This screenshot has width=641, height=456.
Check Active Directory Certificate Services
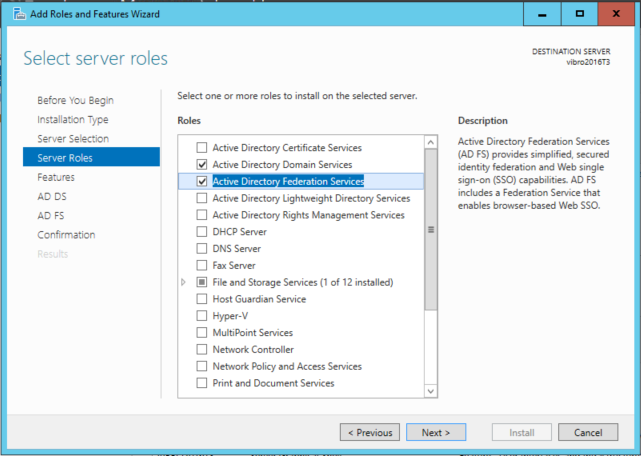coord(202,148)
